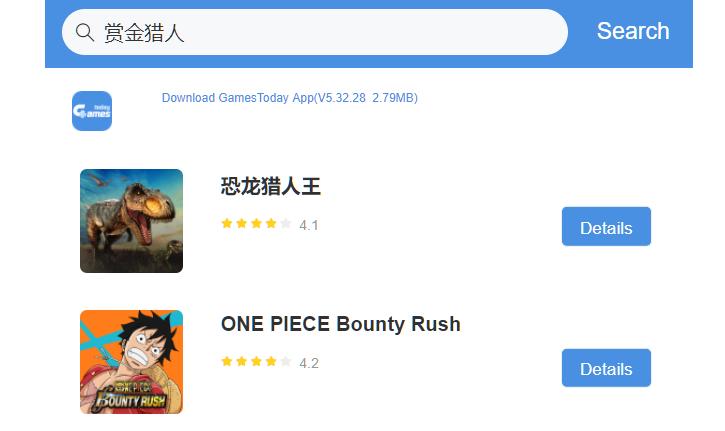View Details for 恐龙猎人王
The image size is (725, 431).
pos(606,227)
